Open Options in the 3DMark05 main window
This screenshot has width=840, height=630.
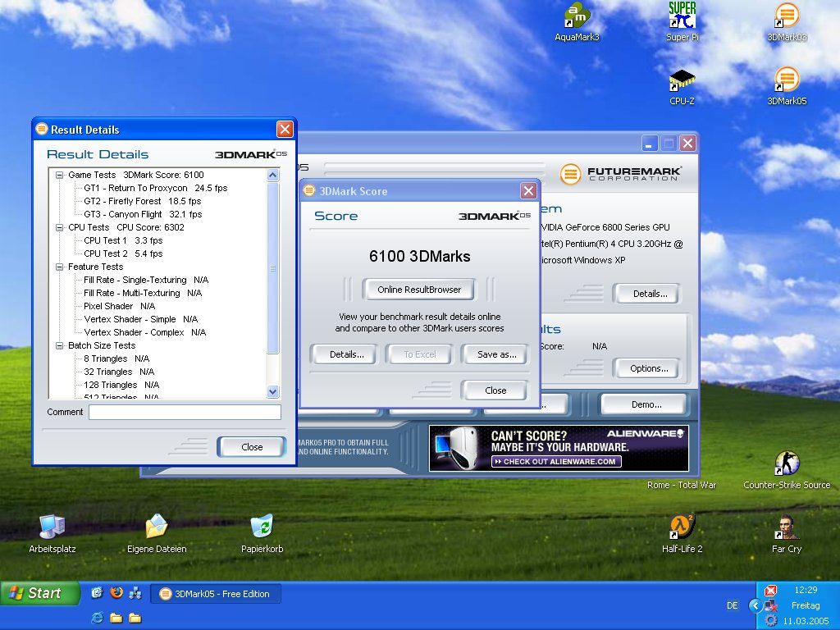pos(648,368)
